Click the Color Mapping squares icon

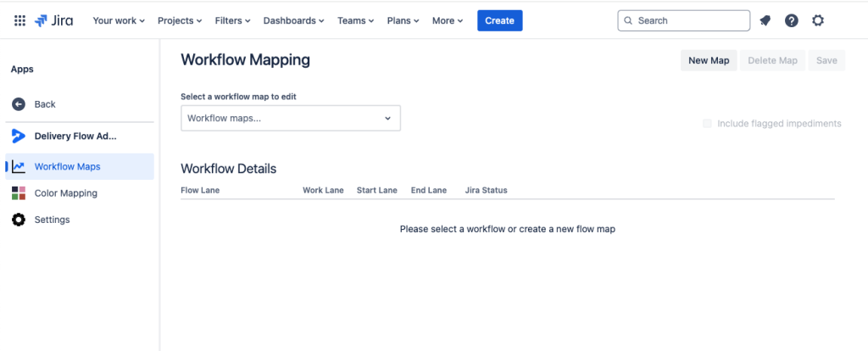click(x=19, y=193)
